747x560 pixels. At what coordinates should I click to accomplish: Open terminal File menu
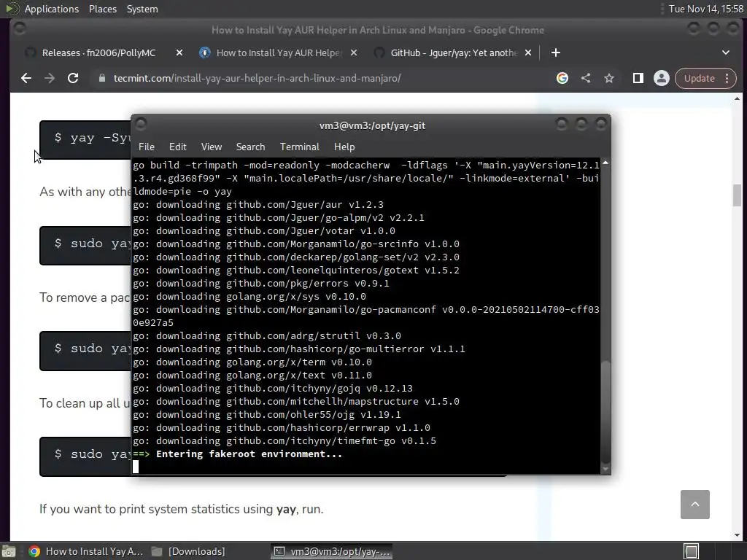click(x=146, y=147)
